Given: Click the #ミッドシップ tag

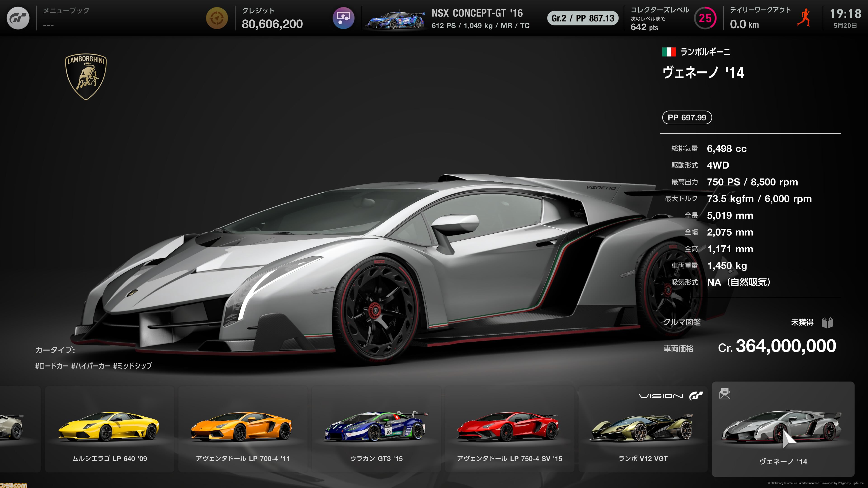Looking at the screenshot, I should pyautogui.click(x=132, y=366).
